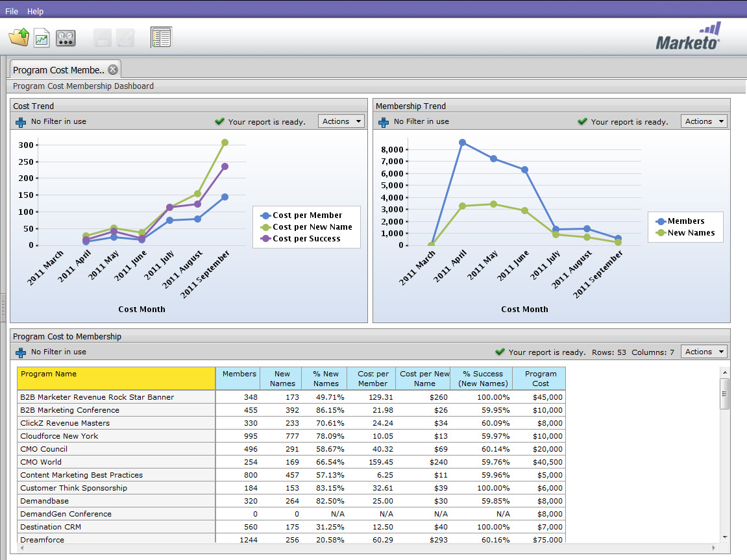Open Actions dropdown in Cost Trend panel
The image size is (747, 560).
341,121
